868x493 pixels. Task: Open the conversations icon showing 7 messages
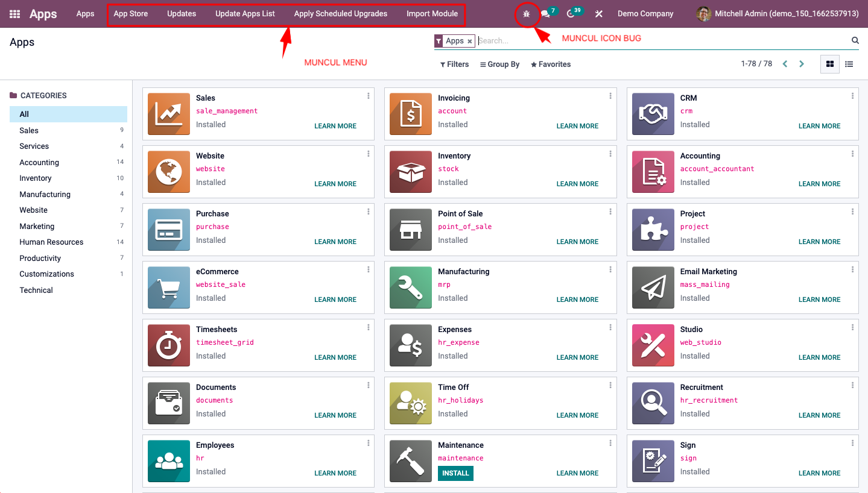pyautogui.click(x=545, y=13)
